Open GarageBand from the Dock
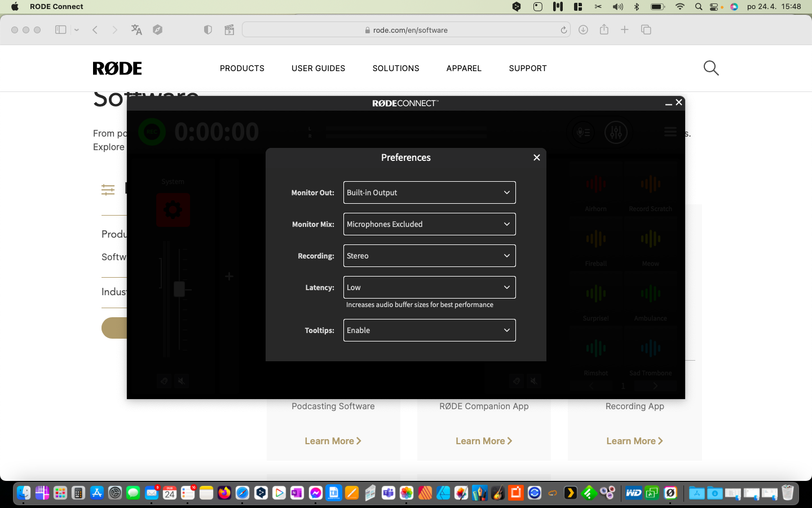The height and width of the screenshot is (508, 812). [498, 493]
